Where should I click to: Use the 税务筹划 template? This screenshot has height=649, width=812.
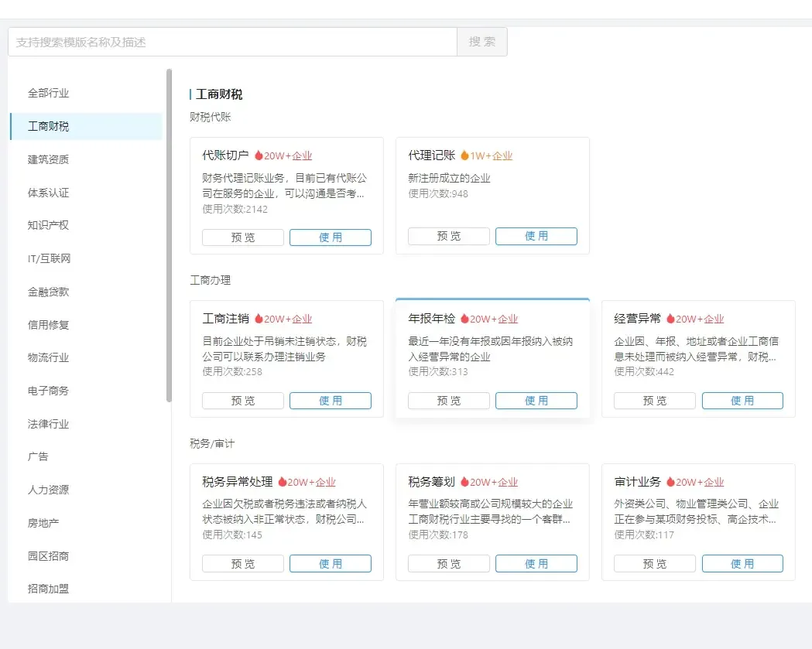tap(536, 564)
